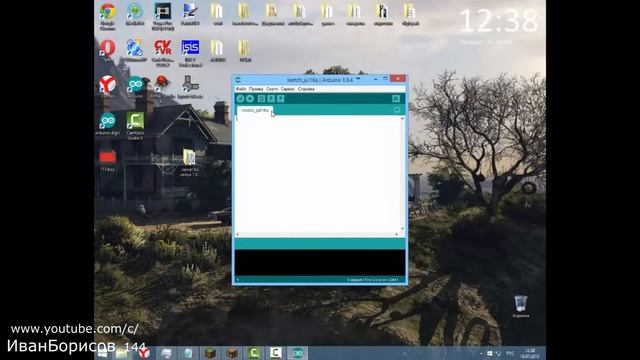Select the CVAVR desktop shortcut icon
Image resolution: width=640 pixels, height=360 pixels.
click(x=162, y=52)
